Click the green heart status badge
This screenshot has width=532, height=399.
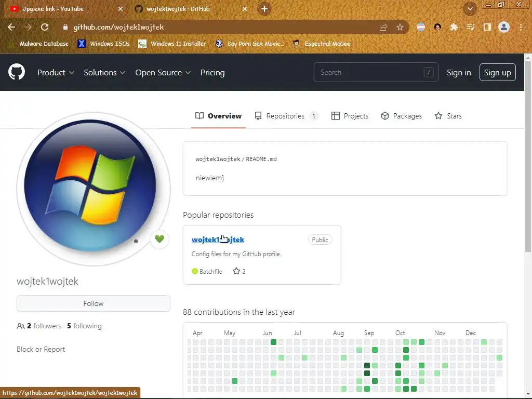(x=159, y=239)
